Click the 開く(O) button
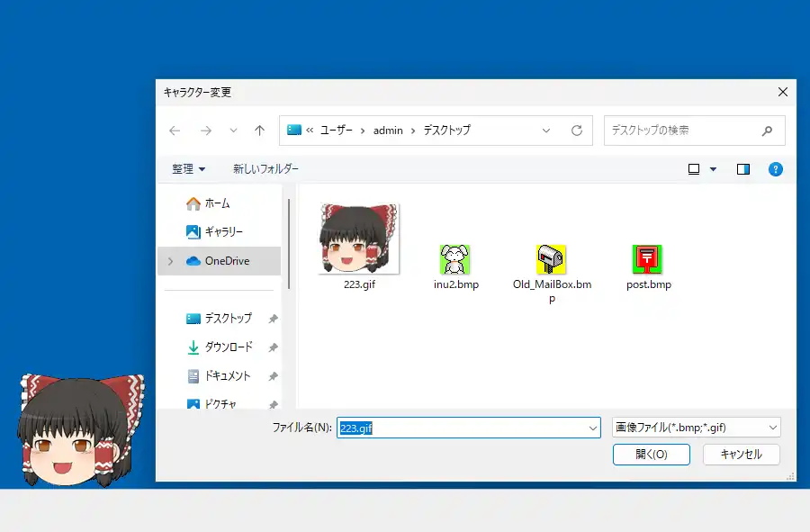The image size is (810, 532). (x=652, y=455)
